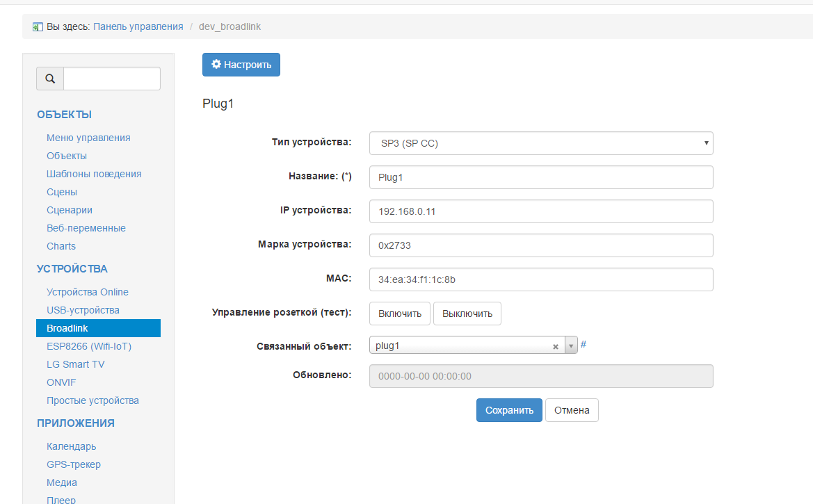Click Включить to turn plug on

pos(400,314)
